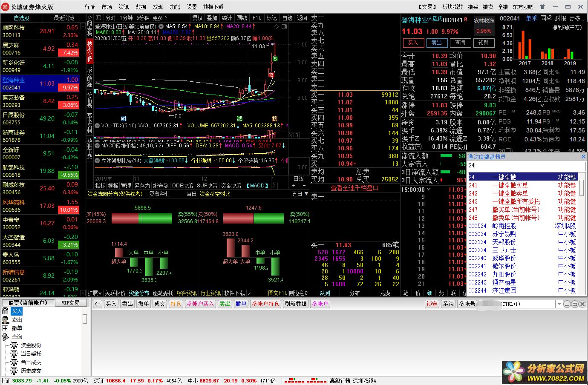
Task: Click the diamond icon on the chart header
Action: (x=276, y=26)
